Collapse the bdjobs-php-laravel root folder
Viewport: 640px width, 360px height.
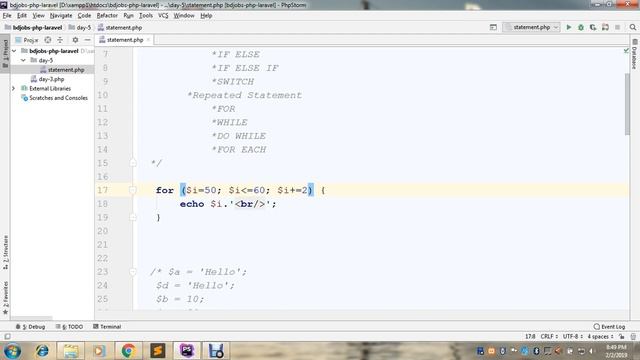pos(14,51)
